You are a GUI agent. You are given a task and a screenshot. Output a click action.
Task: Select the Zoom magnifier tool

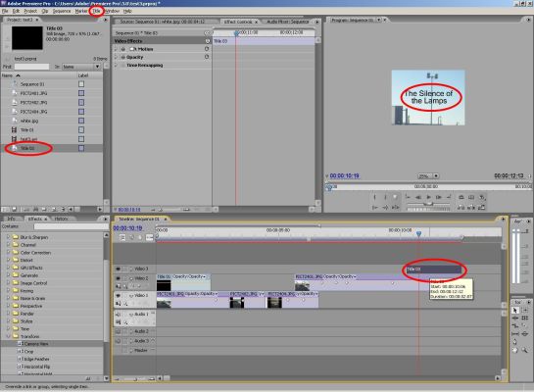tap(524, 350)
